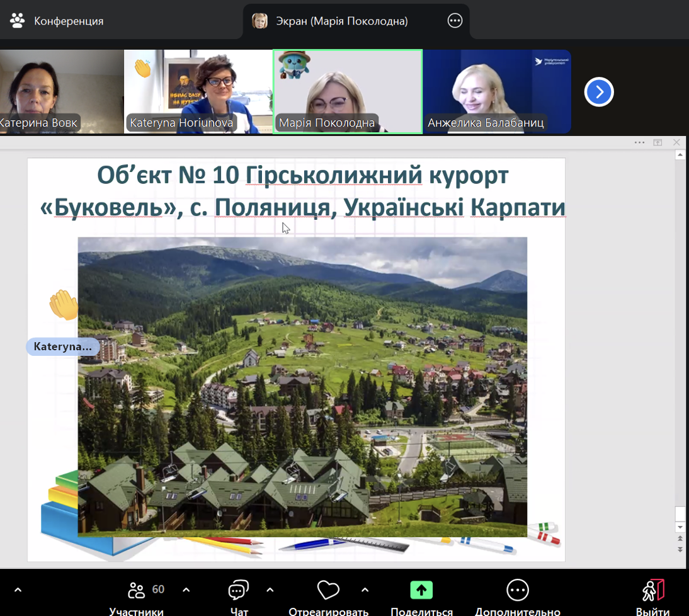Open the Дополнительно more options icon
This screenshot has width=689, height=616.
517,590
